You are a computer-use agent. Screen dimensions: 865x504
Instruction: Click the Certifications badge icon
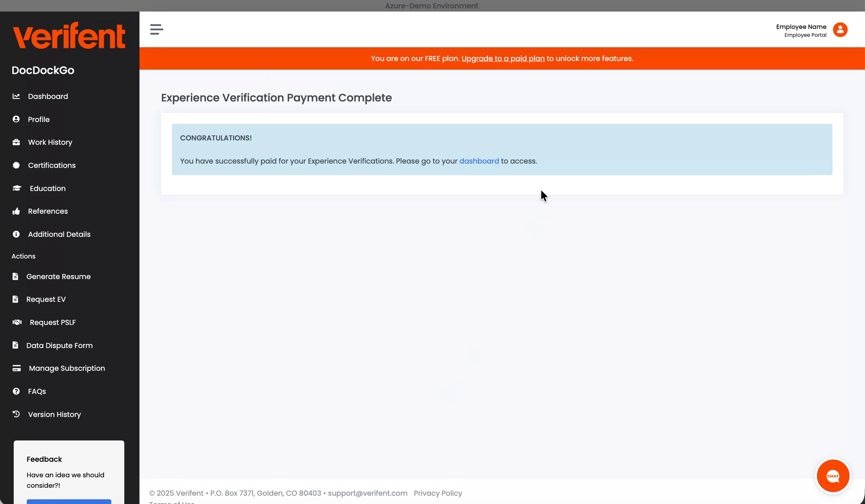tap(17, 165)
